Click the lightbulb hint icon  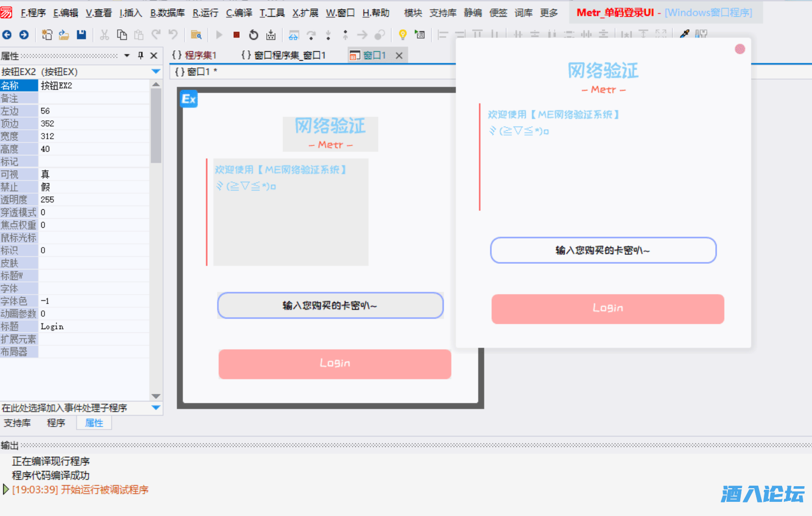pos(402,35)
